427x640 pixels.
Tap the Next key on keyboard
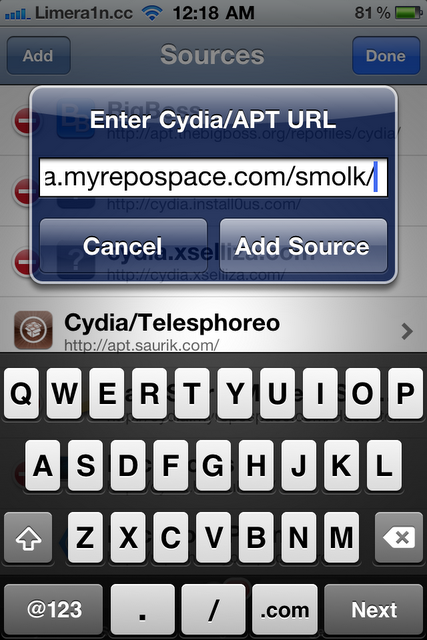[374, 610]
